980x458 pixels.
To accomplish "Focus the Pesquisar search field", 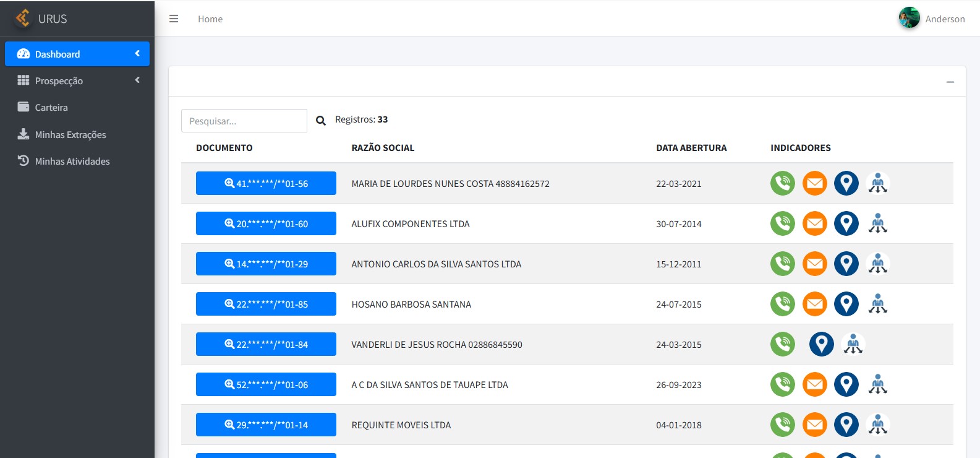I will [244, 121].
